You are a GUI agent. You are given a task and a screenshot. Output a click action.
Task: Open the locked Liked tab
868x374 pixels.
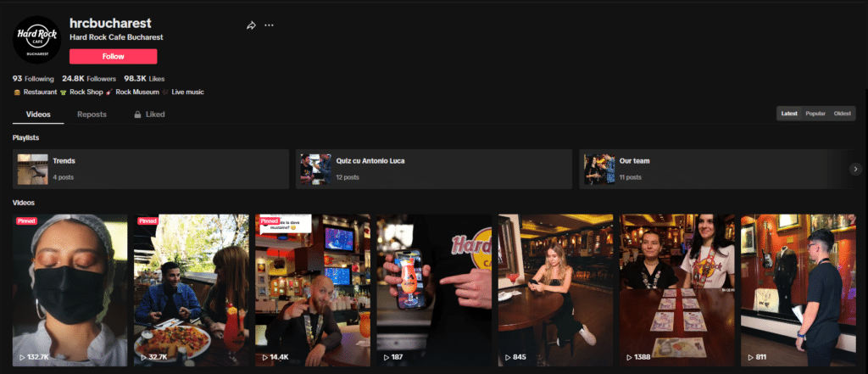149,114
